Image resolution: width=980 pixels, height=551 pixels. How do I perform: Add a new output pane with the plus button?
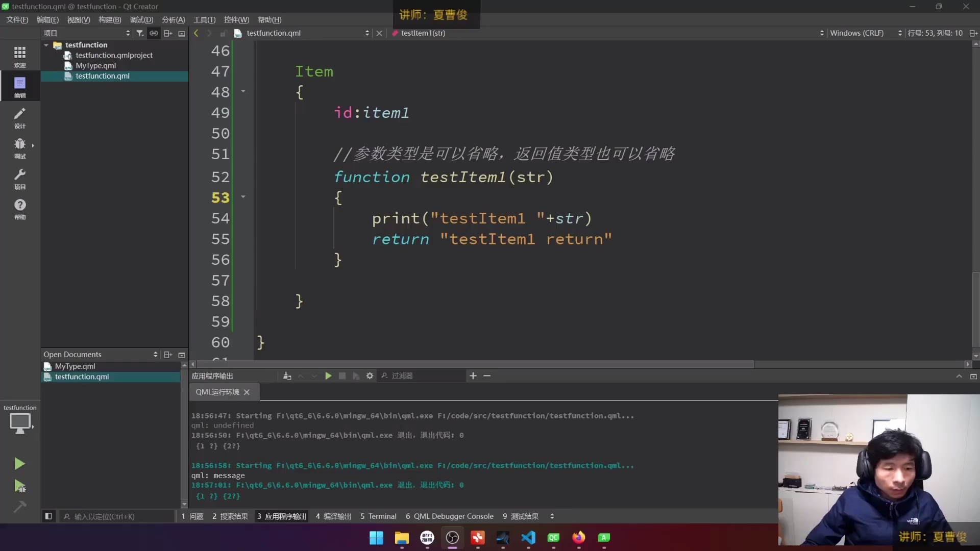(473, 376)
